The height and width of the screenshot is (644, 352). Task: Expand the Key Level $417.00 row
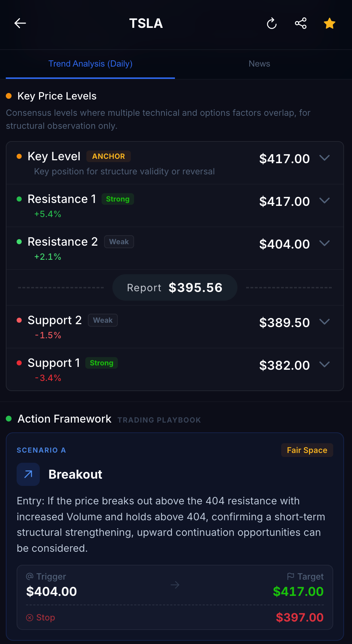tap(325, 158)
